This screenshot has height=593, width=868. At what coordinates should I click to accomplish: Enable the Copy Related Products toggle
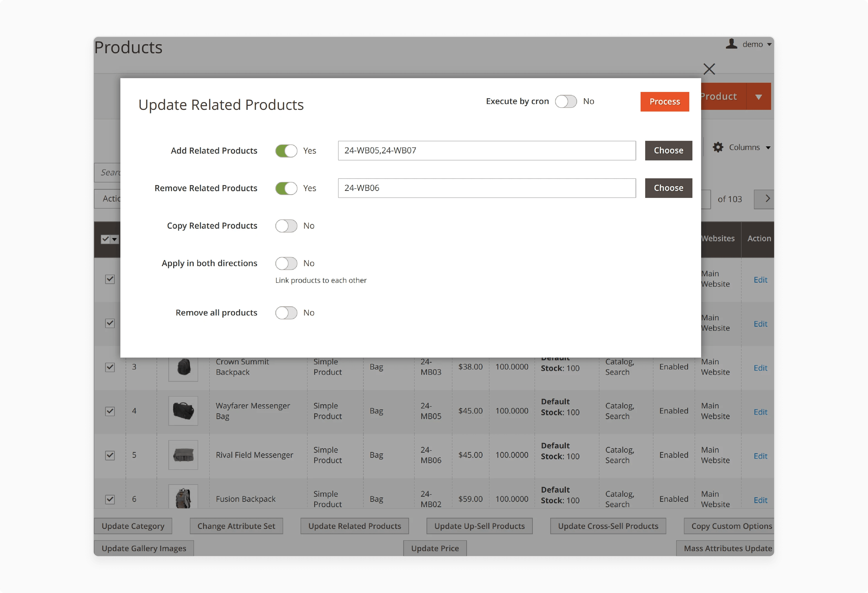pos(286,226)
